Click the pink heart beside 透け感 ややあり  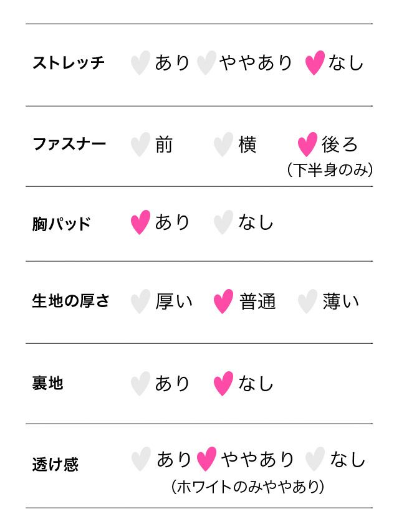206,460
